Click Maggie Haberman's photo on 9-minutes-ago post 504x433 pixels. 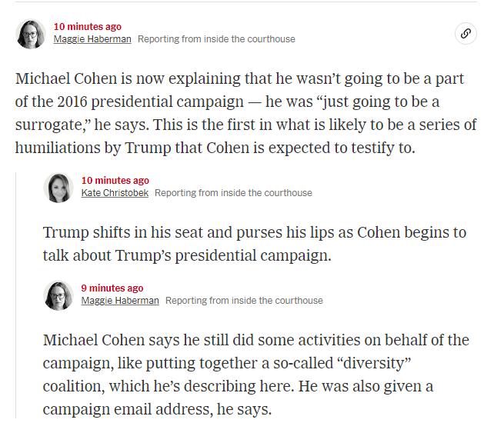58,295
